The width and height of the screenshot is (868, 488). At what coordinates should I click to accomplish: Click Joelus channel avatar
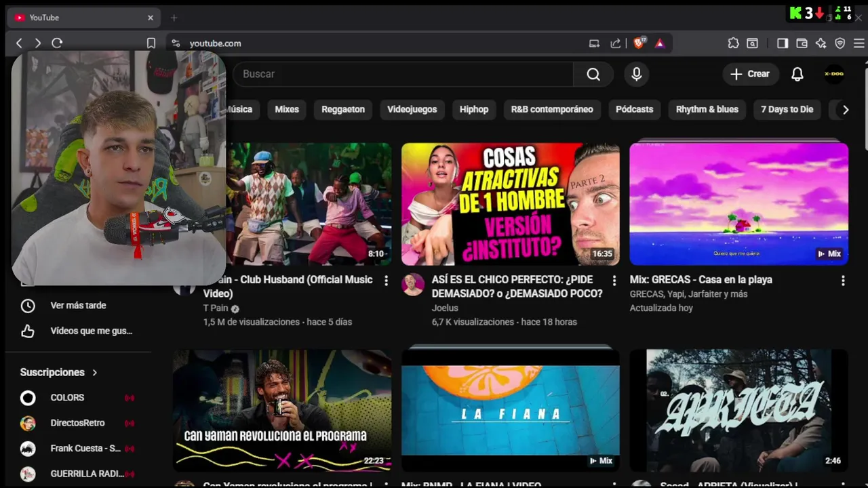[413, 285]
